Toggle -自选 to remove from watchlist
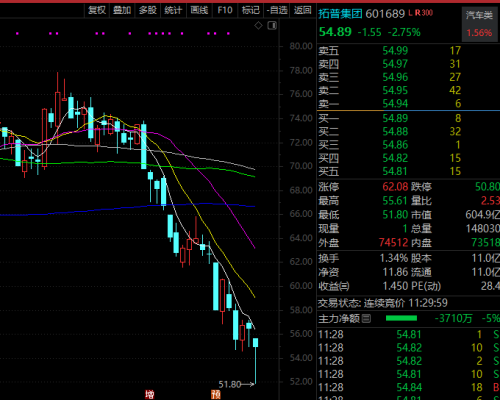This screenshot has width=500, height=400. (277, 10)
